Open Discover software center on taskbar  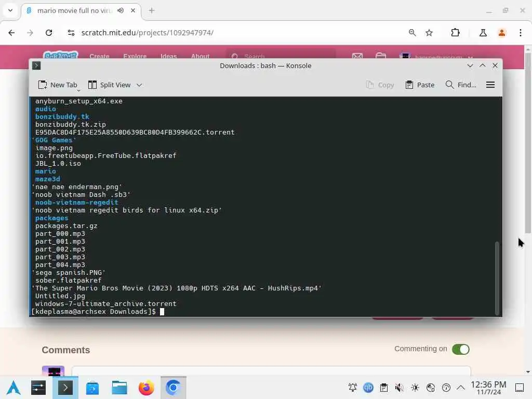point(92,388)
